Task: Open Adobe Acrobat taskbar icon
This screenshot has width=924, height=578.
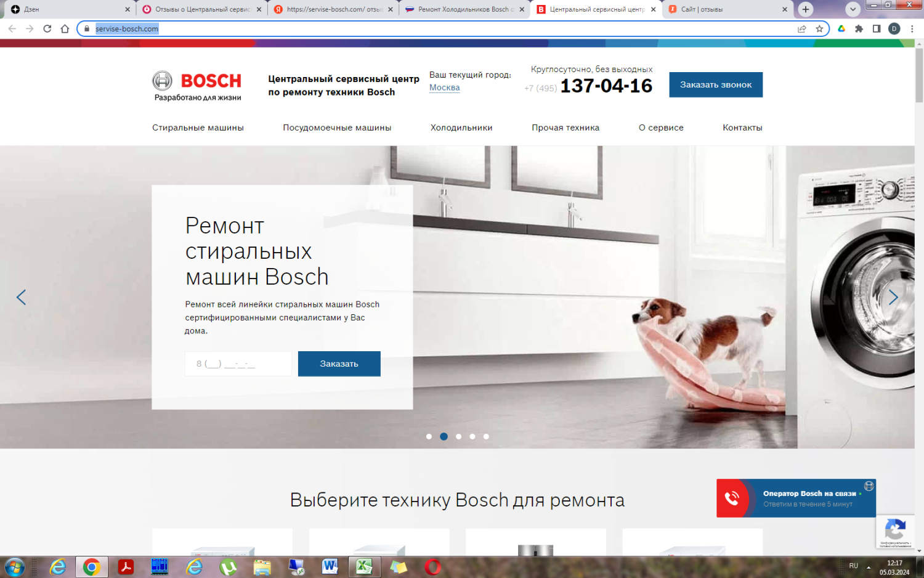Action: coord(126,567)
